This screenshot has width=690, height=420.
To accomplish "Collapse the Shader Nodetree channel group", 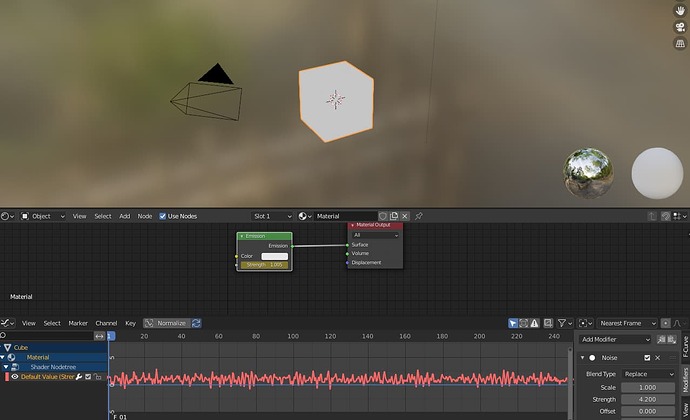I will click(6, 367).
